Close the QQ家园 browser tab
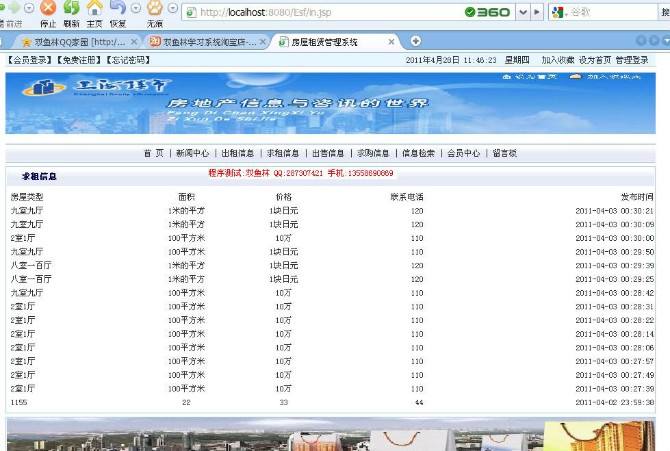670x451 pixels. 134,42
